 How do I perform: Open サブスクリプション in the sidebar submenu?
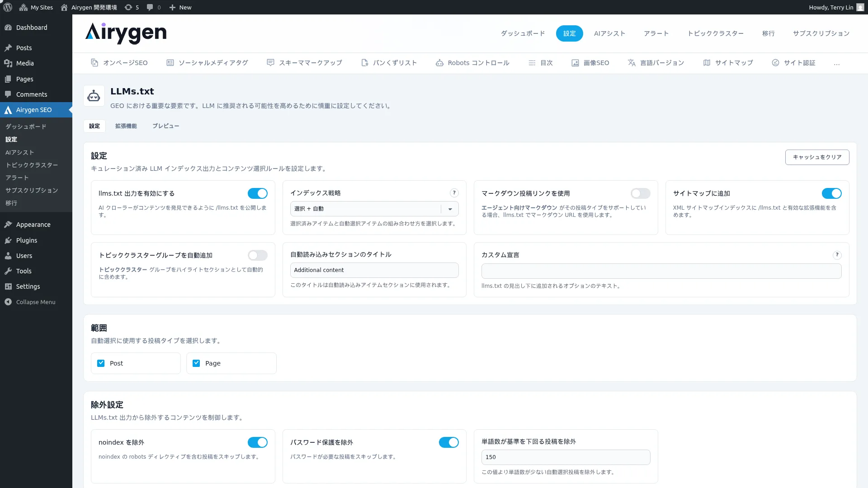click(32, 190)
